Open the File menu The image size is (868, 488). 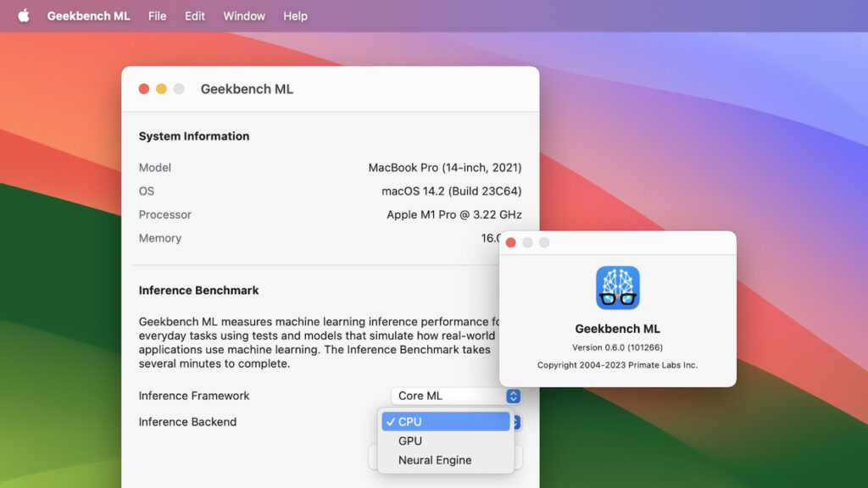point(157,15)
